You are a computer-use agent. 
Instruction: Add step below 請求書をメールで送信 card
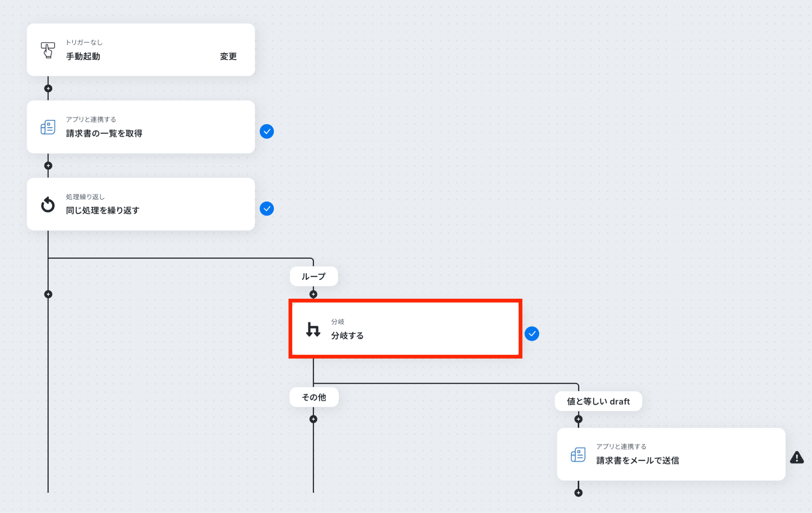tap(578, 493)
